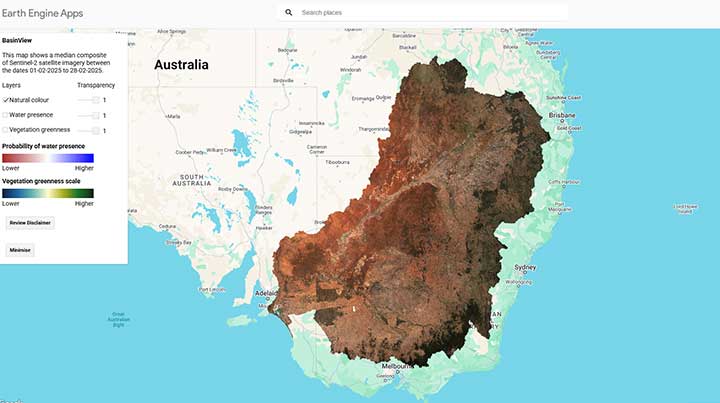720x403 pixels.
Task: Click the Sydney label on the map
Action: [525, 268]
